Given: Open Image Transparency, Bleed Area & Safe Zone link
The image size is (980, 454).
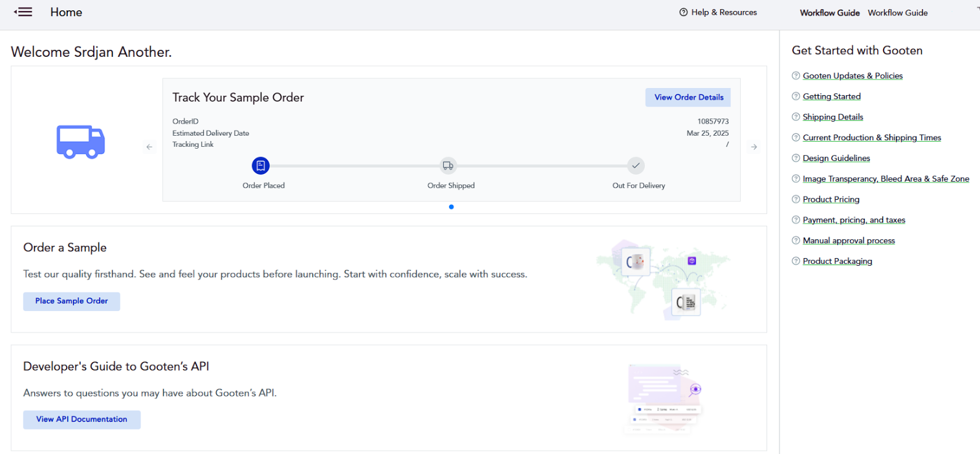Looking at the screenshot, I should click(886, 179).
